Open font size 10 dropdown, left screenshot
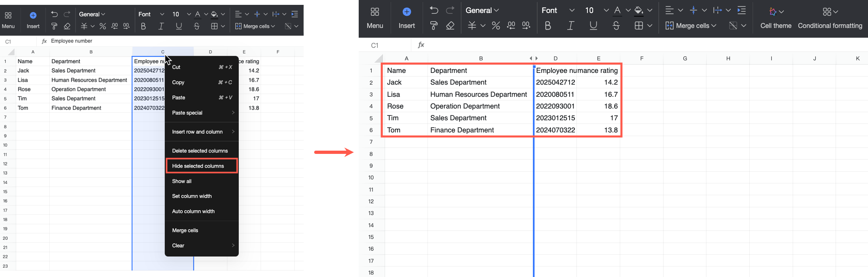The height and width of the screenshot is (277, 868). point(181,14)
